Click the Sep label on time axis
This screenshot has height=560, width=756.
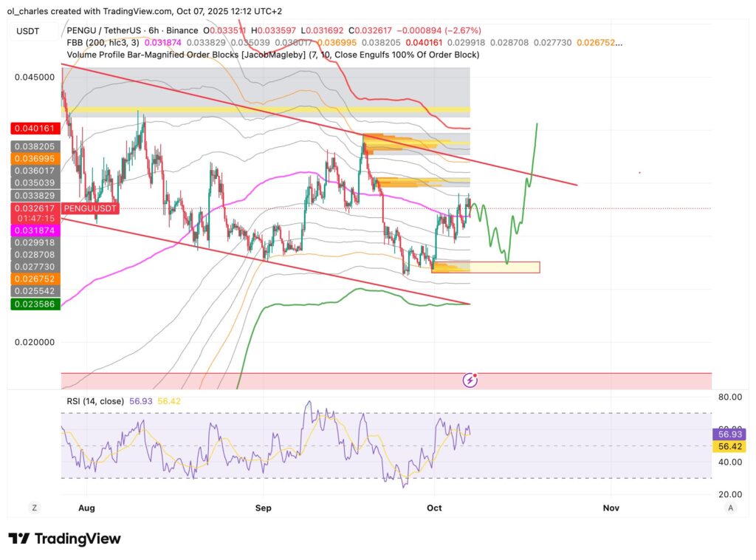click(x=263, y=508)
